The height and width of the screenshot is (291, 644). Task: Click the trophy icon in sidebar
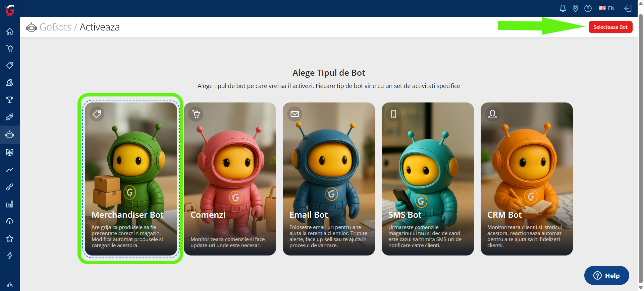point(10,100)
